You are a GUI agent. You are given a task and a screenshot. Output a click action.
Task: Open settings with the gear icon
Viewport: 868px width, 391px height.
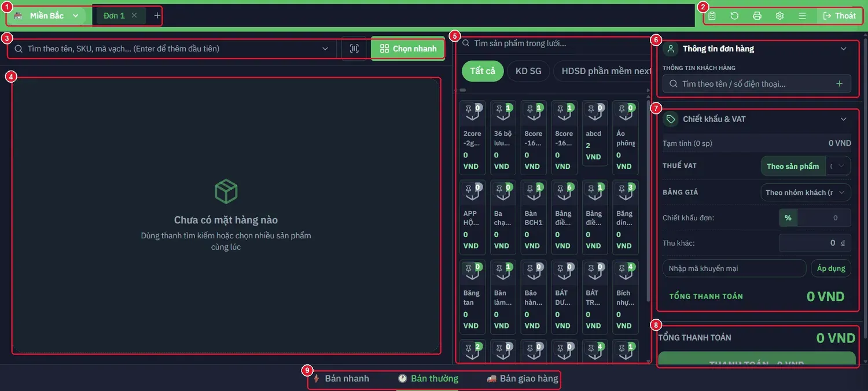click(x=779, y=16)
